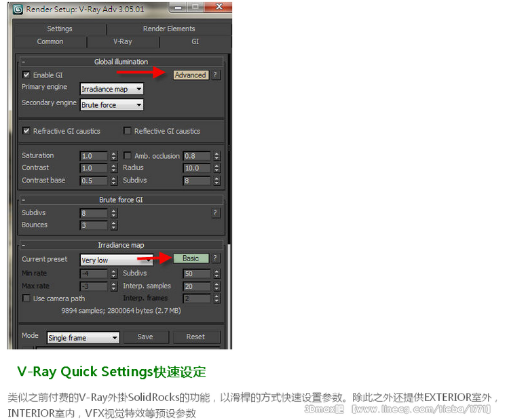The image size is (509, 420).
Task: Click the Irradiance map Subdivs field
Action: pyautogui.click(x=197, y=273)
